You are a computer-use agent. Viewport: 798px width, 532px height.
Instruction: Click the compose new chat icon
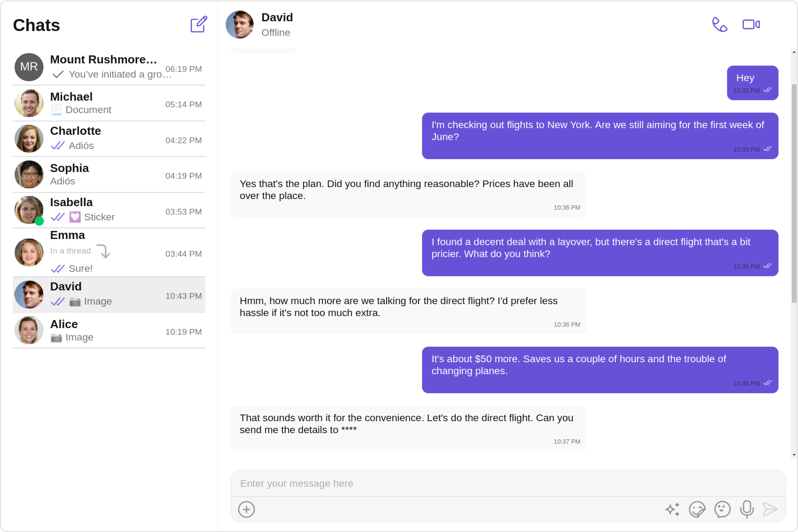point(198,24)
